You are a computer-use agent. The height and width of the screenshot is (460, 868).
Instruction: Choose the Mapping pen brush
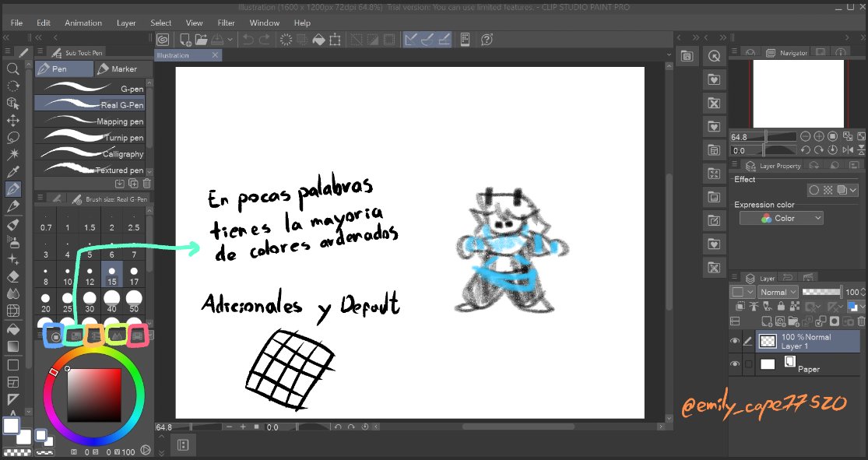click(90, 121)
